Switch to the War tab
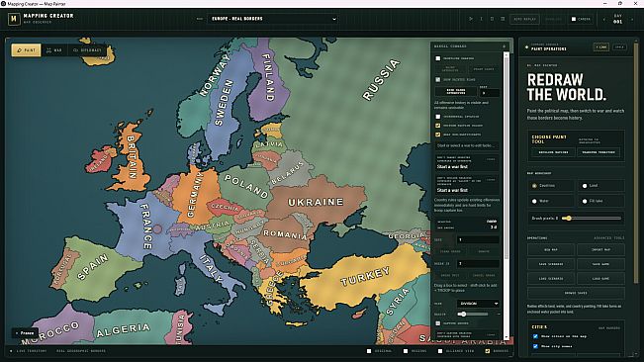 pyautogui.click(x=54, y=50)
